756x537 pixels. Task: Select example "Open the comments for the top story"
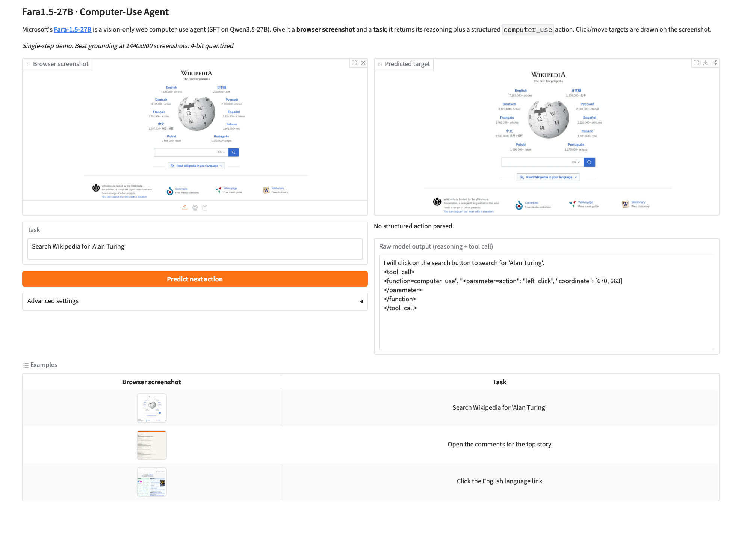pyautogui.click(x=499, y=445)
